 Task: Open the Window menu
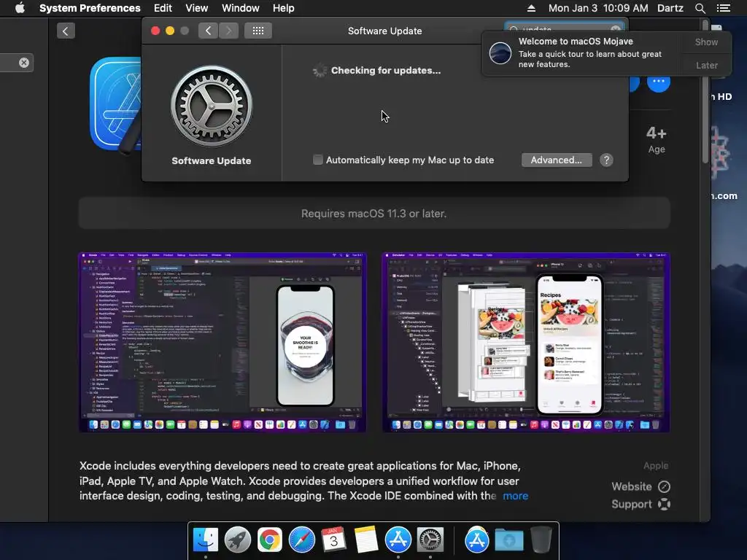click(x=240, y=8)
